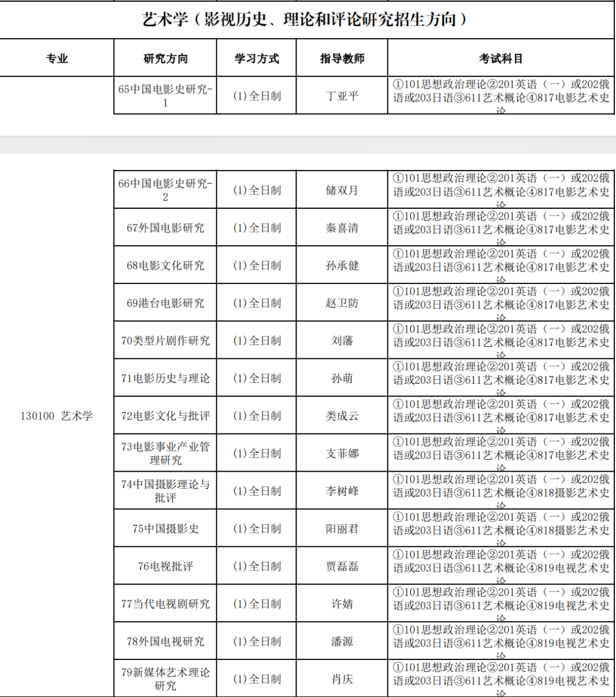The width and height of the screenshot is (616, 697).
Task: Click 819电视艺术史 exam cell in 肖庆 row
Action: coord(501,679)
